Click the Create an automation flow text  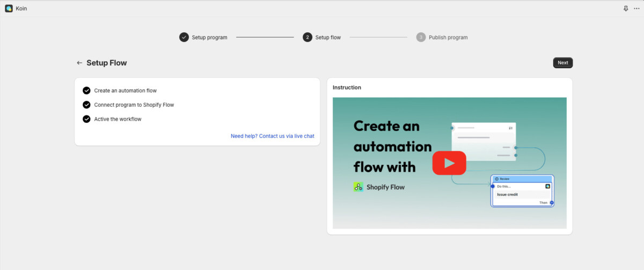pos(126,91)
